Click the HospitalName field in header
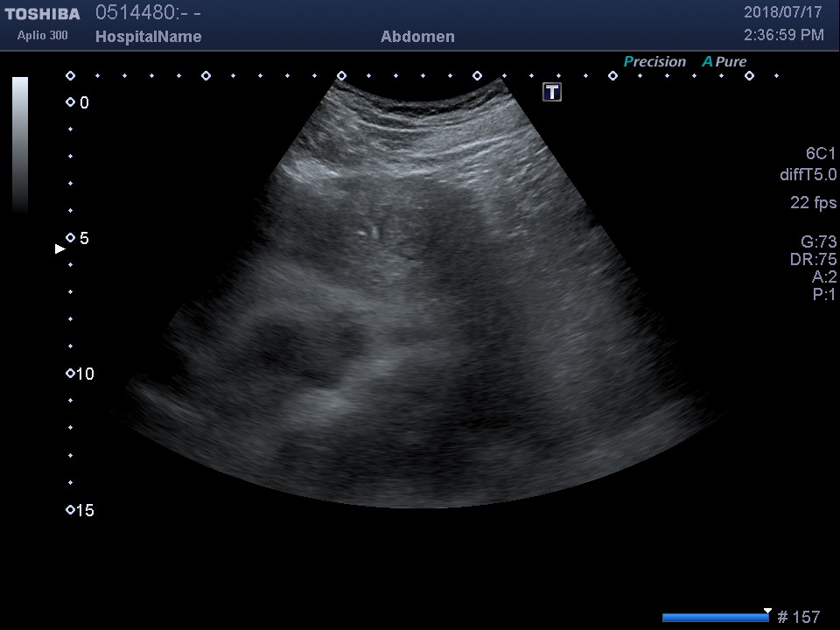 tap(149, 37)
